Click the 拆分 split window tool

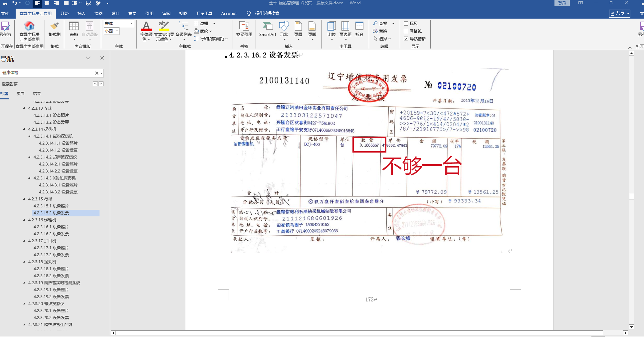click(x=359, y=29)
